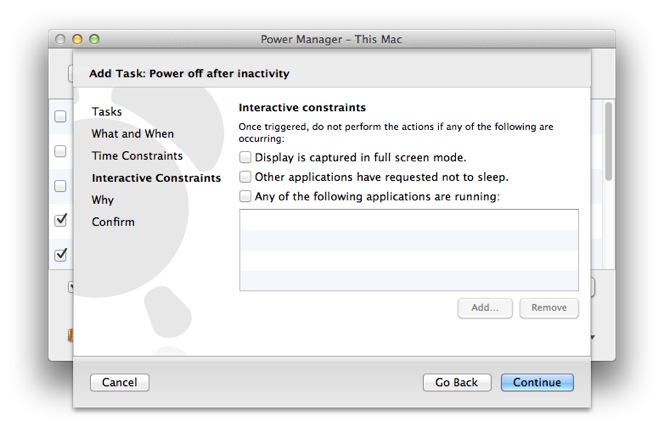Click the Remove button
The height and width of the screenshot is (428, 664).
click(549, 308)
